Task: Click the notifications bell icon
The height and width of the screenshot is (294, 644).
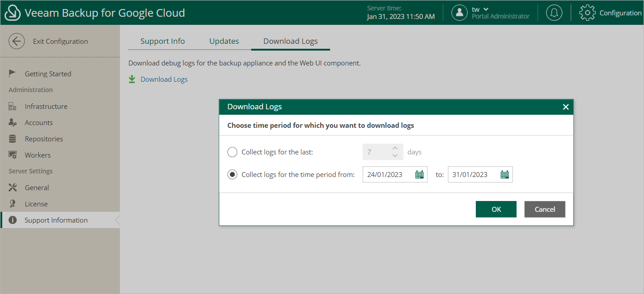Action: (x=554, y=13)
